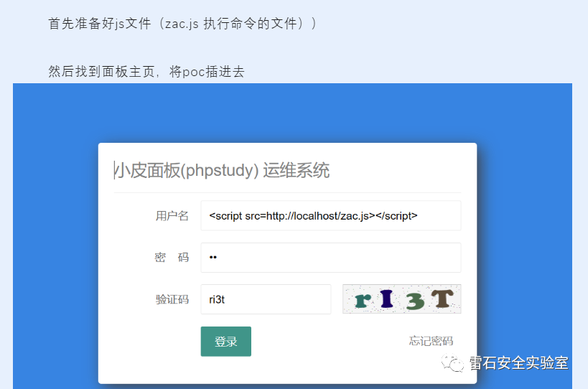Click the captcha code input with ri3t
588x389 pixels.
(x=266, y=299)
